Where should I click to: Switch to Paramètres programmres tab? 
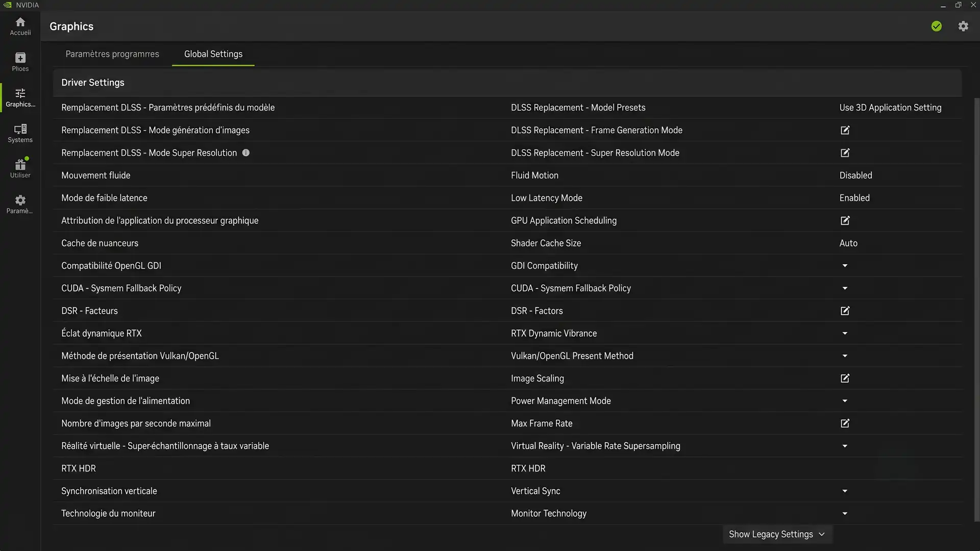pyautogui.click(x=112, y=54)
